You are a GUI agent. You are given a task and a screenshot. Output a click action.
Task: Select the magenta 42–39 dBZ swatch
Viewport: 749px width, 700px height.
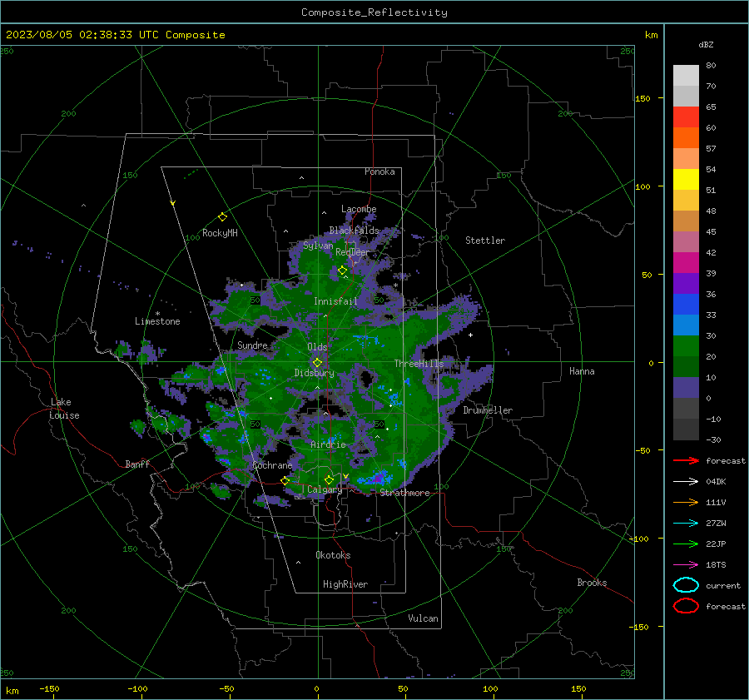click(x=686, y=262)
